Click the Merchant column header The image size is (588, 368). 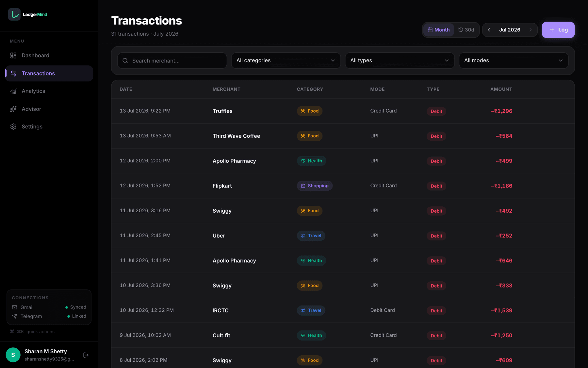click(x=226, y=89)
